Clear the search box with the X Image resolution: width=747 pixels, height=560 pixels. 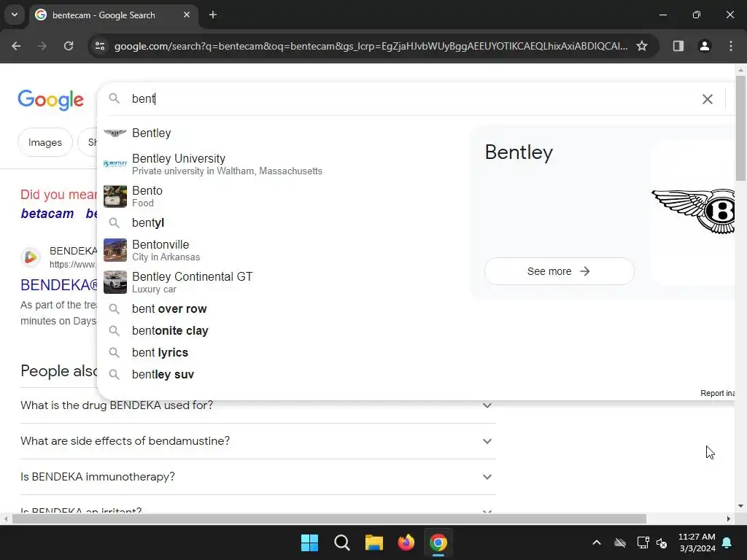(x=708, y=99)
